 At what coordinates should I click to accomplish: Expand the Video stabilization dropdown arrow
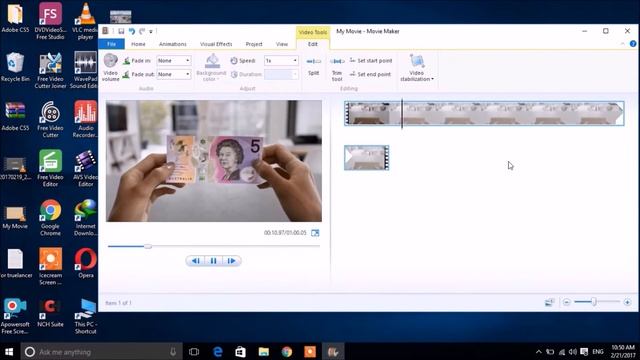[433, 79]
